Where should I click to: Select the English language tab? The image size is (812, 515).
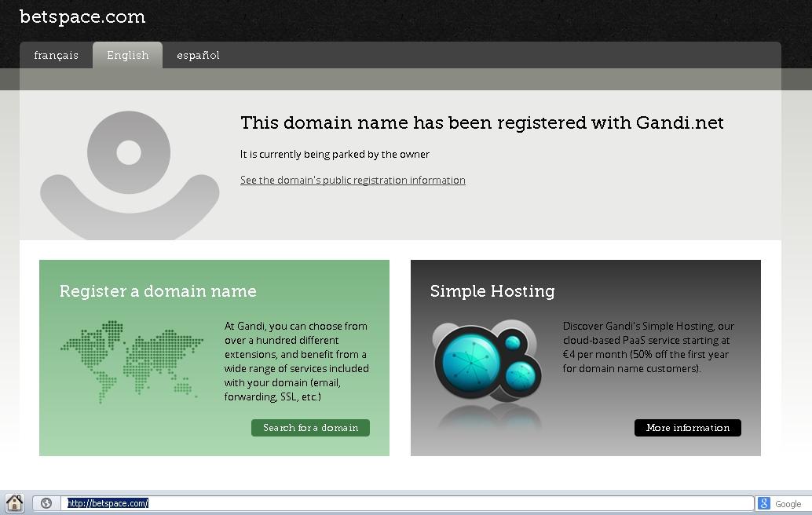point(127,56)
